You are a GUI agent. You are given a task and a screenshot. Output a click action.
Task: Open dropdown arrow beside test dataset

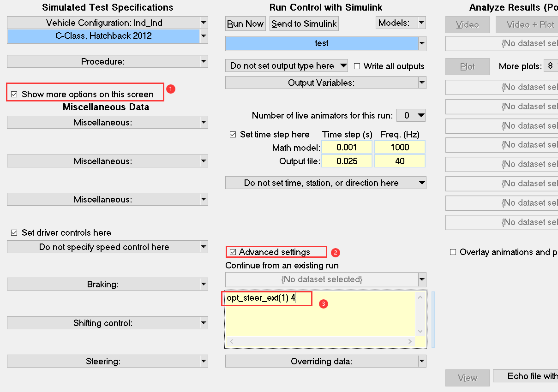point(421,43)
